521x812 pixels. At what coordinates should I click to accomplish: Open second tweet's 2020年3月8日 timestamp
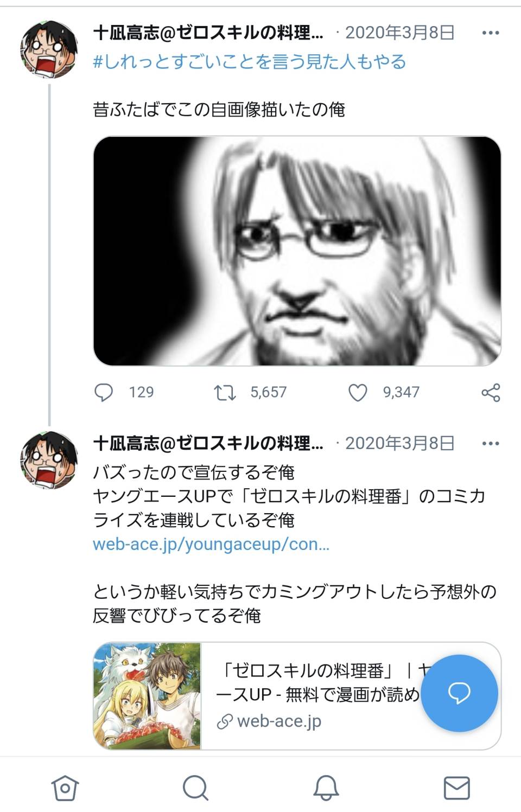[x=400, y=444]
